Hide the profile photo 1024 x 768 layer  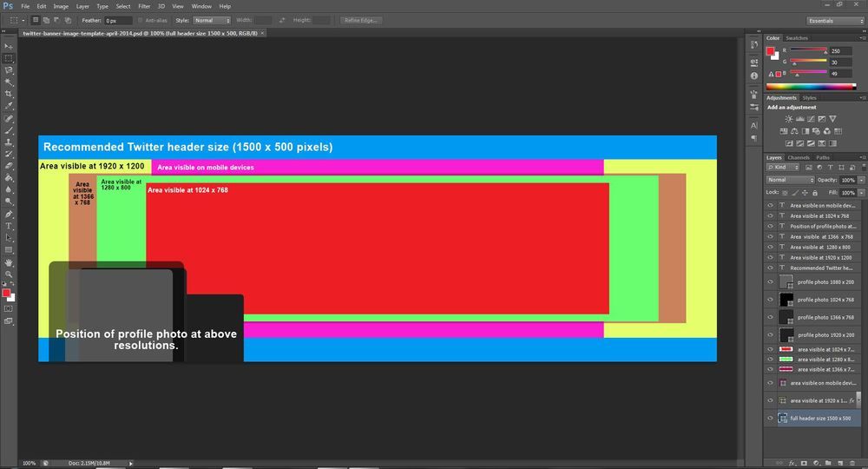click(x=770, y=300)
